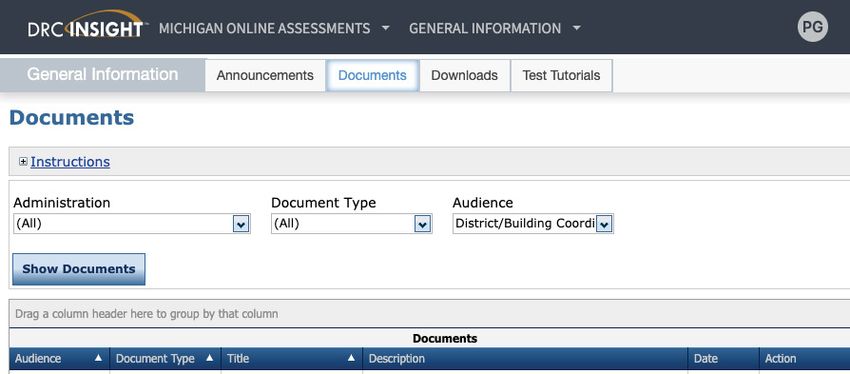Open the Test Tutorials tab
Screen dimensions: 850x374
561,75
